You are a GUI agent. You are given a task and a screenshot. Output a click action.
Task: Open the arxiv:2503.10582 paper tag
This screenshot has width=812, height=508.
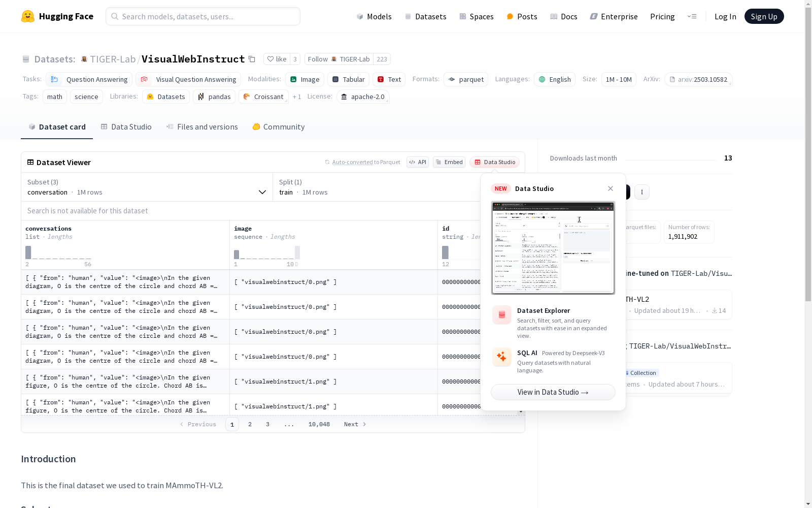click(x=698, y=79)
